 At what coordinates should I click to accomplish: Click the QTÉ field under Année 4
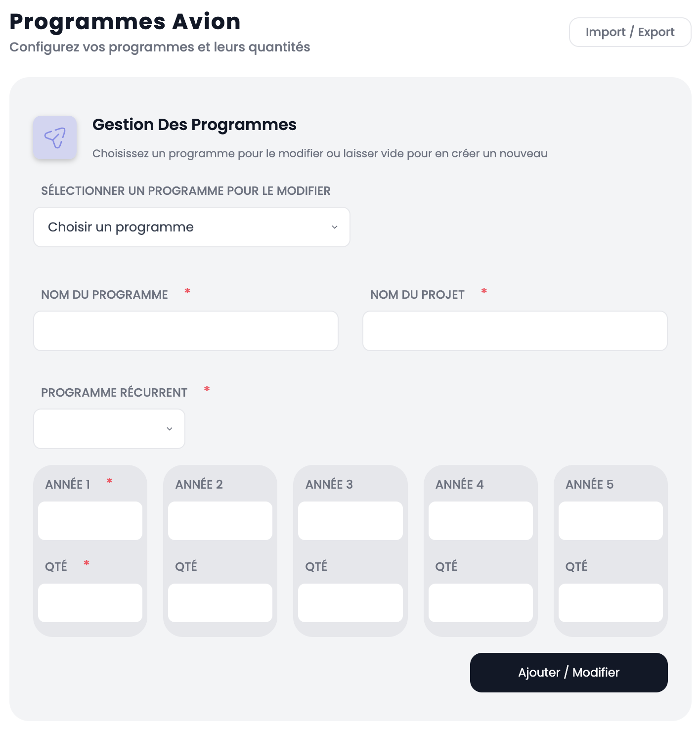(x=481, y=603)
